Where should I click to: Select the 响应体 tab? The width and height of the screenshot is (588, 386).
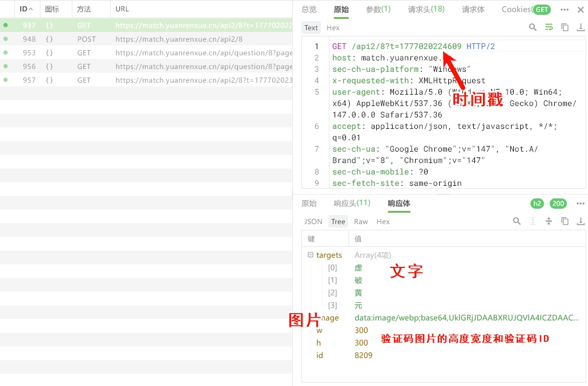(x=399, y=204)
